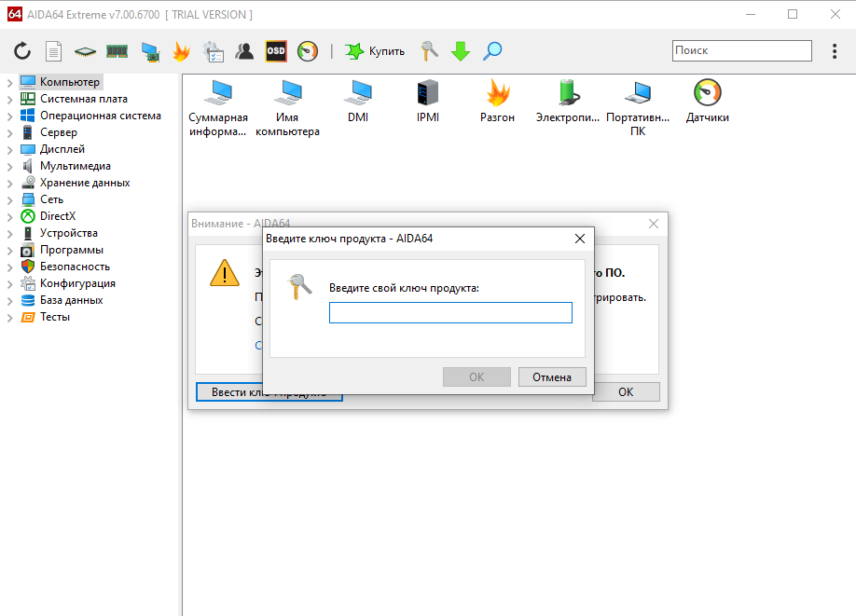Click the green download arrow icon
This screenshot has height=616, width=856.
[461, 51]
